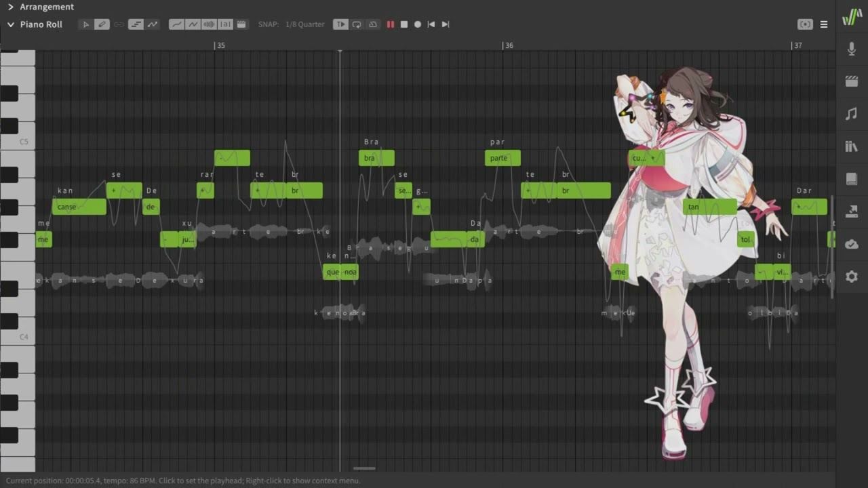
Task: Click the round record button
Action: 418,24
